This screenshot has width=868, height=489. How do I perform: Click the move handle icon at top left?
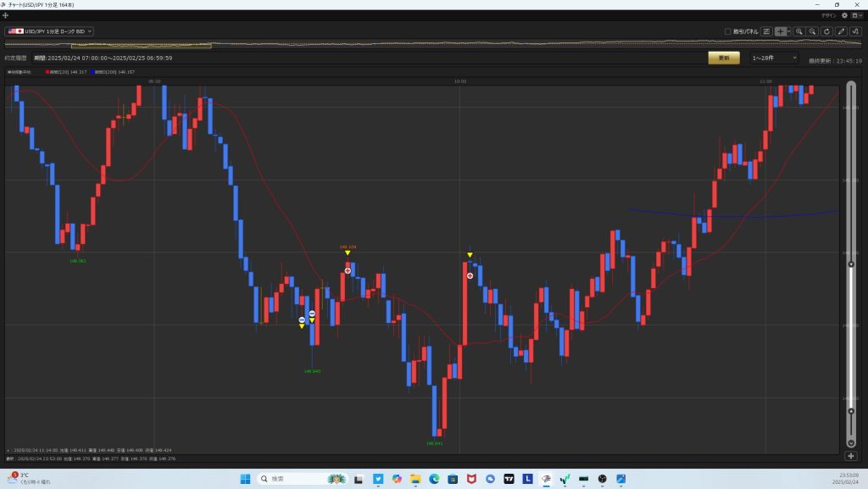(x=6, y=15)
